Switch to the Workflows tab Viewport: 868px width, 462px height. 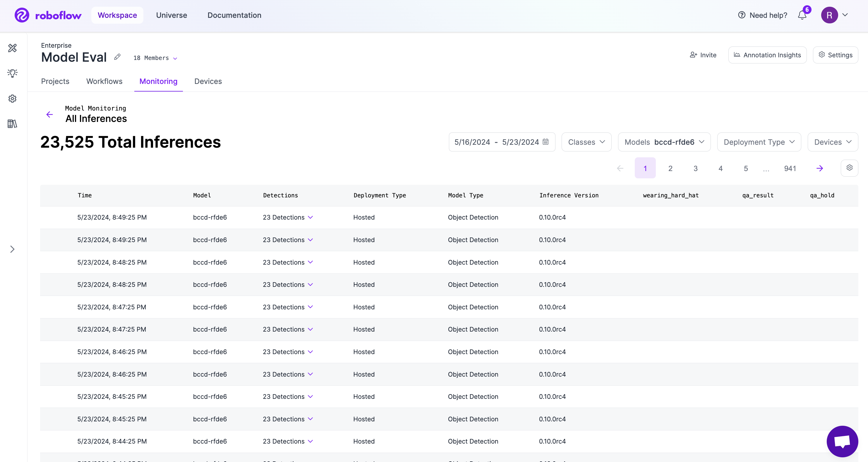[x=104, y=81]
